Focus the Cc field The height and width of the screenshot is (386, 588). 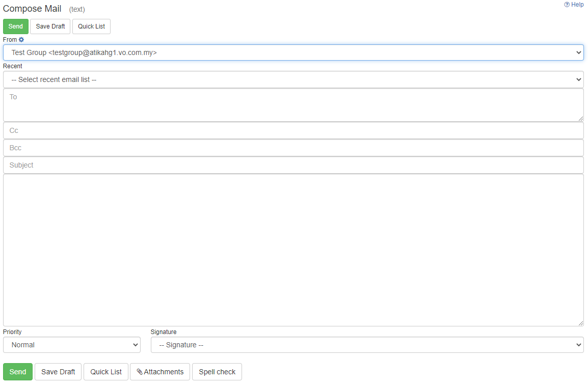pos(293,130)
